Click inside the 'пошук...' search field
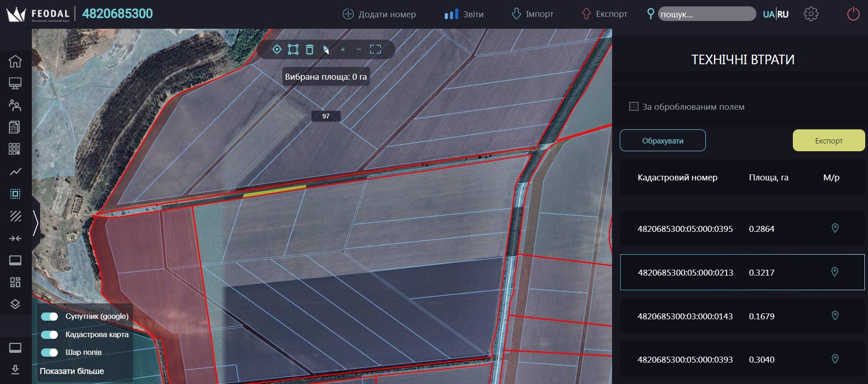The height and width of the screenshot is (384, 868). [706, 14]
